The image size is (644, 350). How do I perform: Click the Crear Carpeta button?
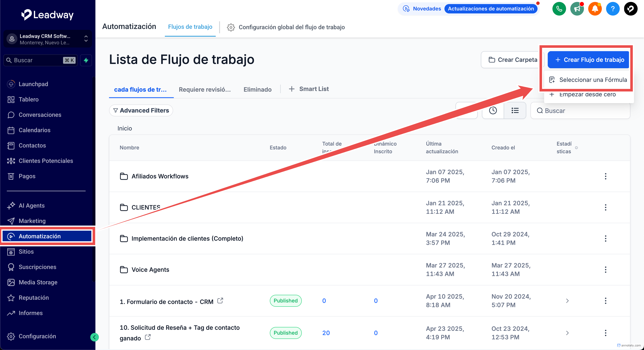[513, 60]
